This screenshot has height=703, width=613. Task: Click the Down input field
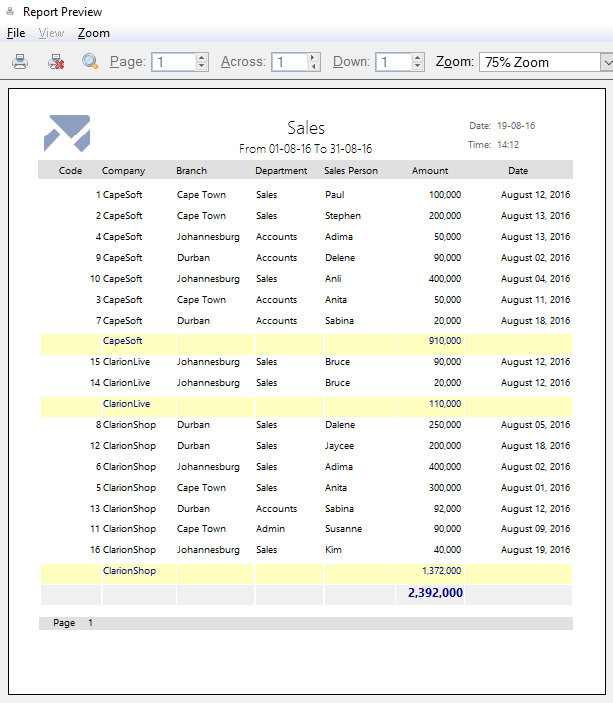391,62
